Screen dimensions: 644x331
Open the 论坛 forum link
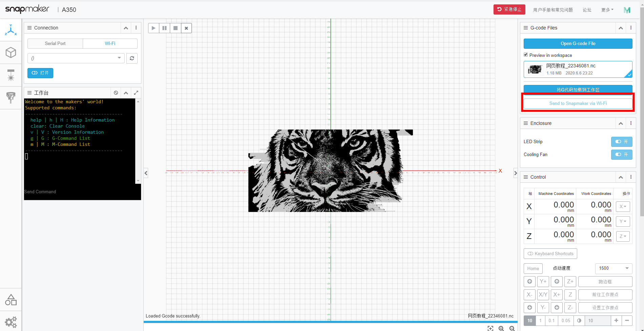tap(587, 10)
